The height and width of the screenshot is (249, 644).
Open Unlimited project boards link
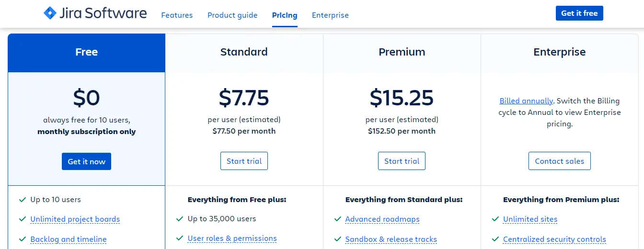[x=75, y=219]
